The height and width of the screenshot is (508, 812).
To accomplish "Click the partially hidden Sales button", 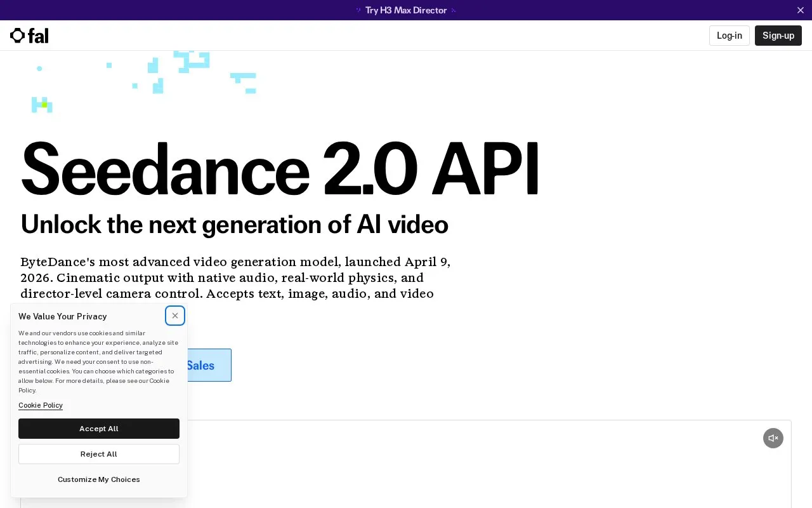I will [209, 365].
